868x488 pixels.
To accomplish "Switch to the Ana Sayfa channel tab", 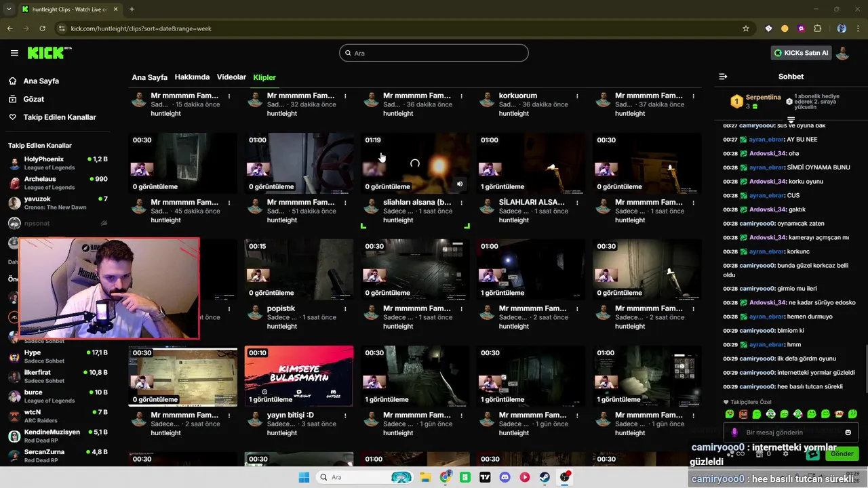I will 149,77.
